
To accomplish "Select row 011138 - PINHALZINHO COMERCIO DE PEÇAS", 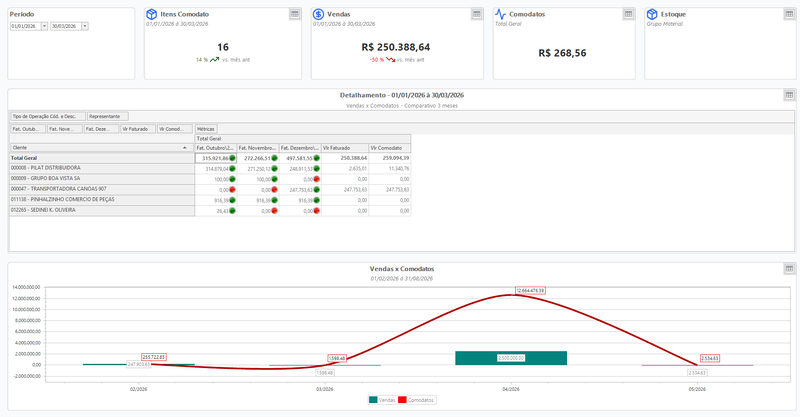I will [x=102, y=200].
